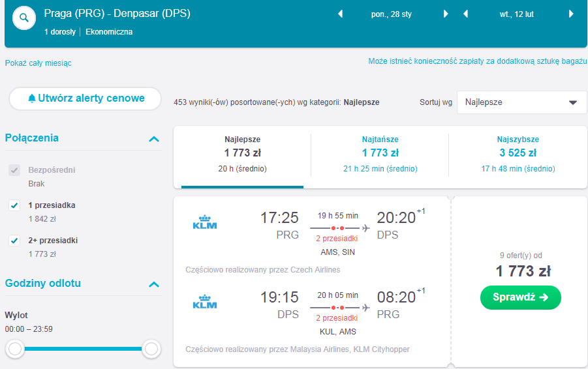
Task: Go to previous departure date arrow
Action: click(340, 14)
